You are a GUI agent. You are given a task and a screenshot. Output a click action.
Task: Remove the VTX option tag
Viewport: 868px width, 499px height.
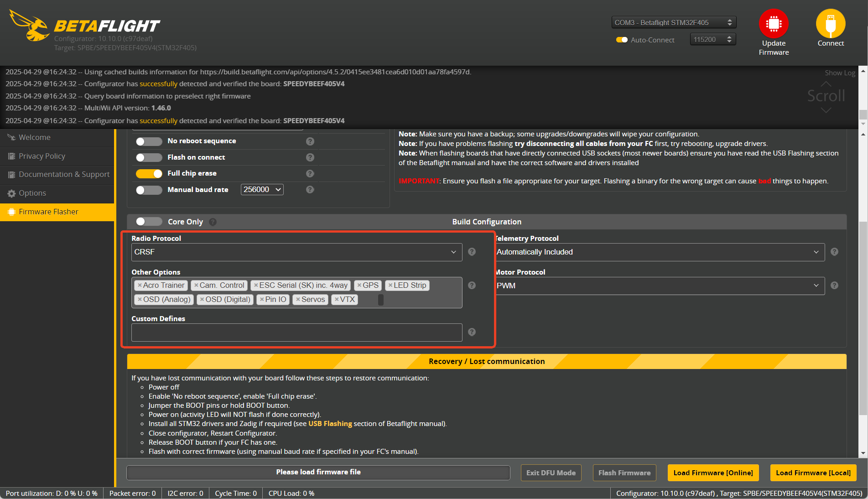[337, 299]
